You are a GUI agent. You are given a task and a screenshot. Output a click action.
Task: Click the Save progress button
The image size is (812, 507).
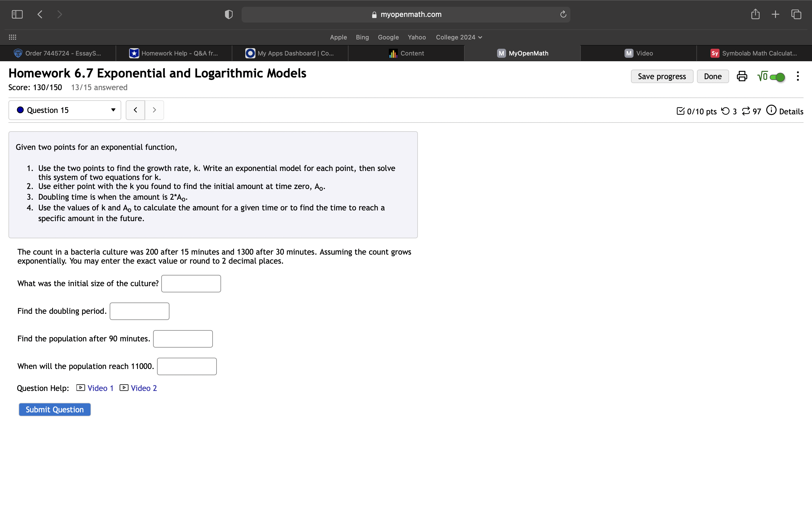pos(661,76)
